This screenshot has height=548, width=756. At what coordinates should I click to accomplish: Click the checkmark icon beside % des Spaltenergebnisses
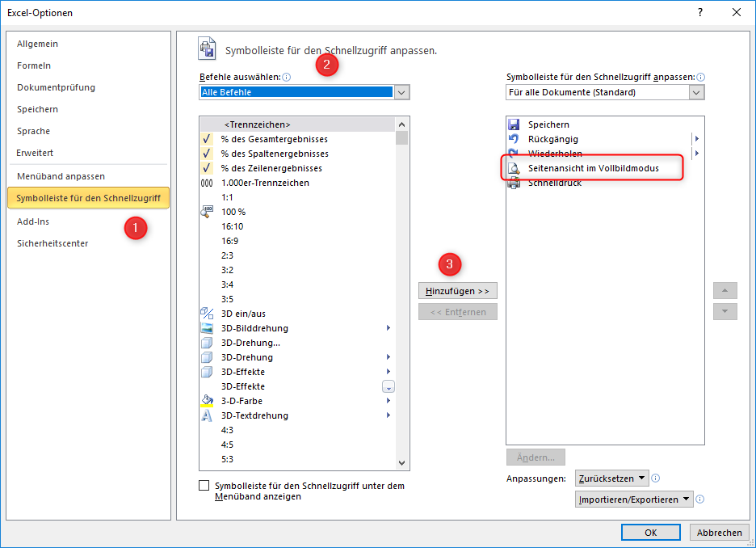click(207, 154)
